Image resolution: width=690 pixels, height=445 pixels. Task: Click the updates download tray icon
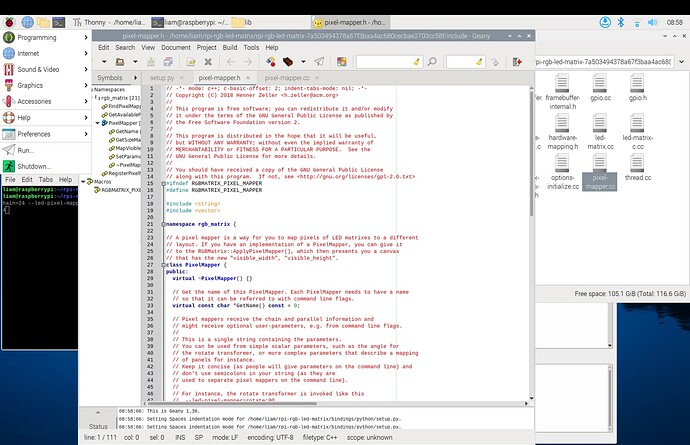pyautogui.click(x=605, y=22)
